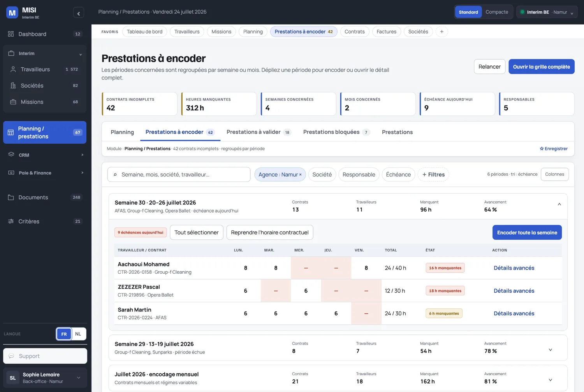Click Ouvrir la grille complète
The width and height of the screenshot is (584, 392).
pos(541,67)
